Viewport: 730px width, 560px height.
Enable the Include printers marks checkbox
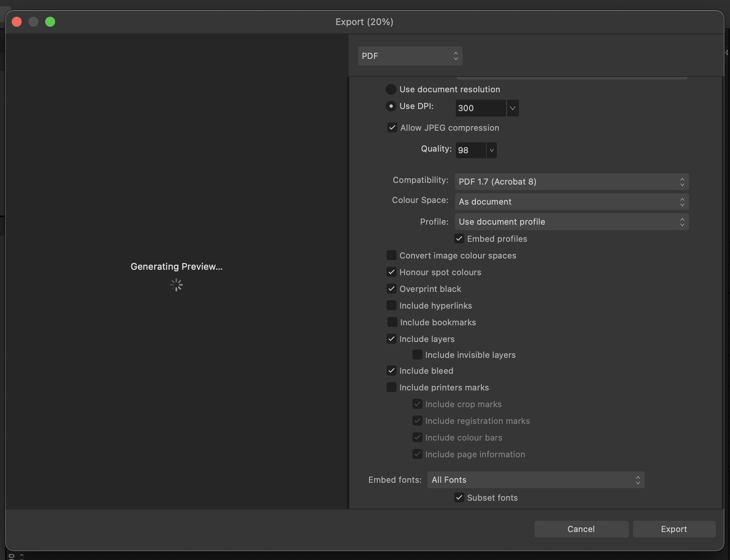pyautogui.click(x=392, y=388)
